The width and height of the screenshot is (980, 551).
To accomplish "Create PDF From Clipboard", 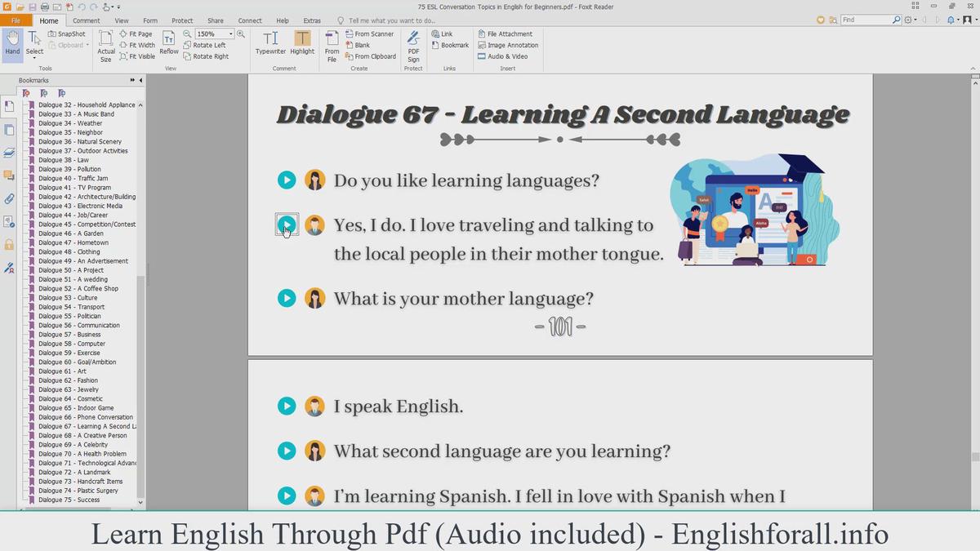I will 371,56.
